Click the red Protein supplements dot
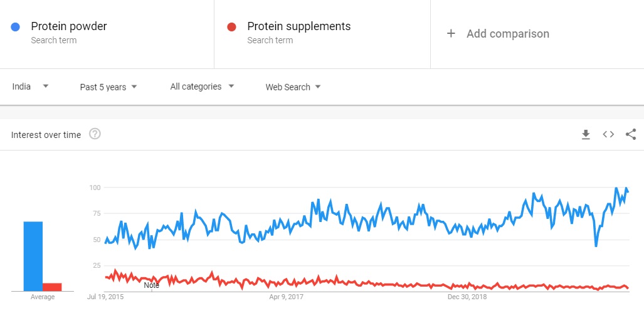The height and width of the screenshot is (318, 644). point(232,27)
